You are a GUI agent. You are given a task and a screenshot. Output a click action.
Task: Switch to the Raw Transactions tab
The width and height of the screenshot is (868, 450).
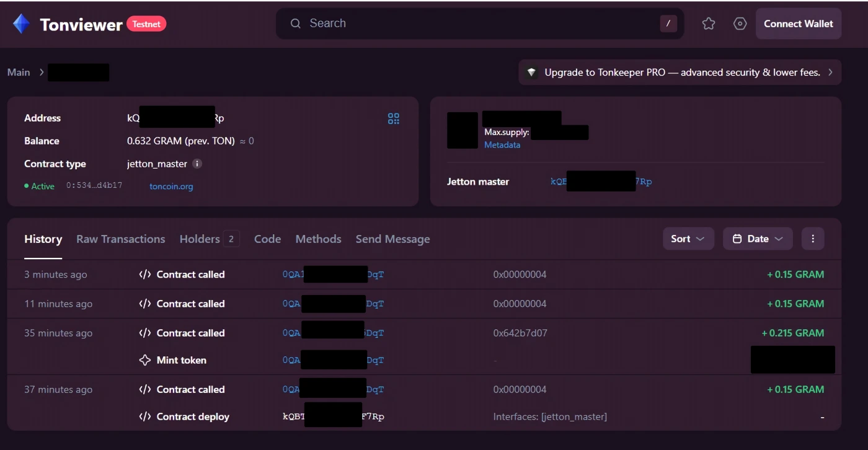click(x=121, y=239)
